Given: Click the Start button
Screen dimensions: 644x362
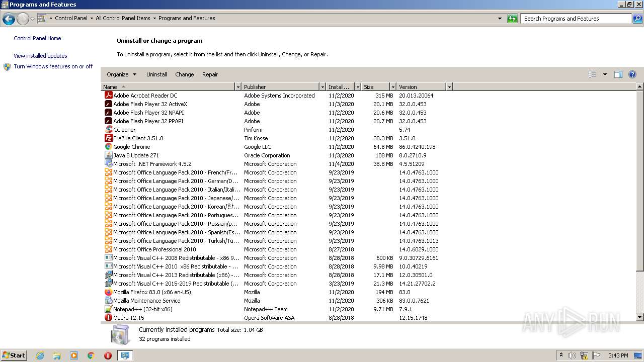Looking at the screenshot, I should (14, 355).
